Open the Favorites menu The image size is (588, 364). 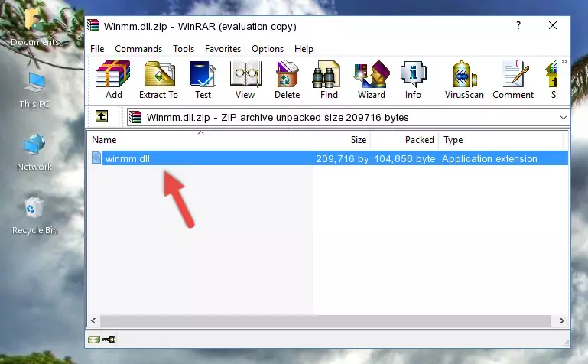[223, 49]
